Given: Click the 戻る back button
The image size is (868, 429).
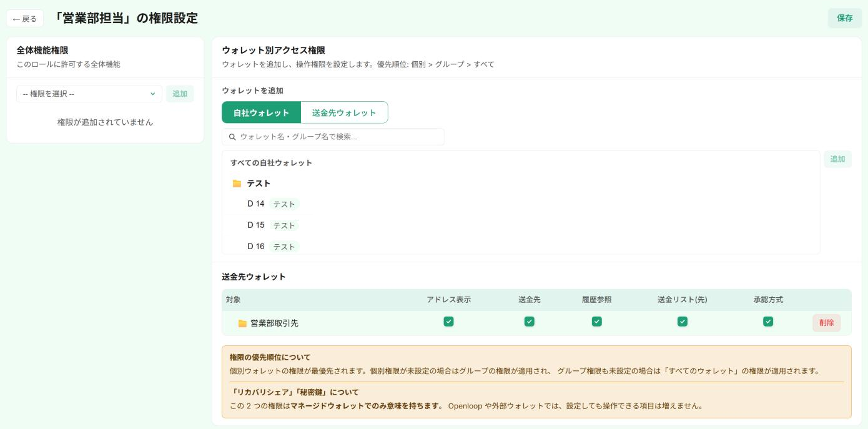Looking at the screenshot, I should point(25,19).
